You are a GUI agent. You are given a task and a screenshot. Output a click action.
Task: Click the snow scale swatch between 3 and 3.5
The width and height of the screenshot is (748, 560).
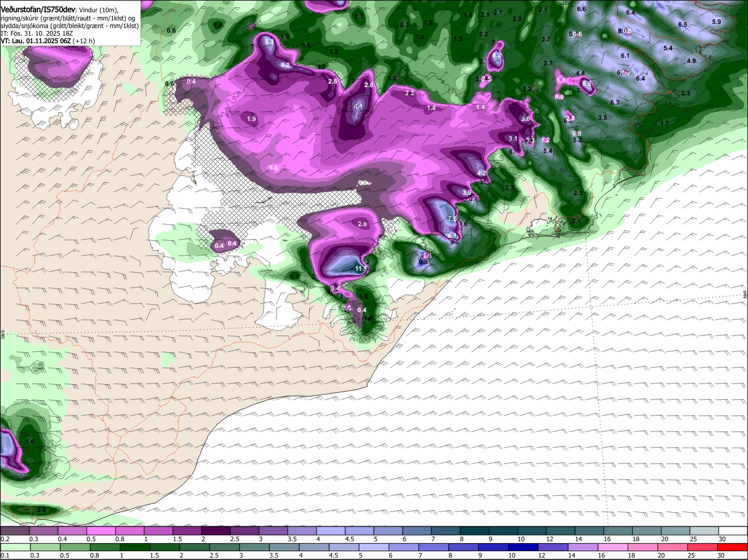point(273,530)
